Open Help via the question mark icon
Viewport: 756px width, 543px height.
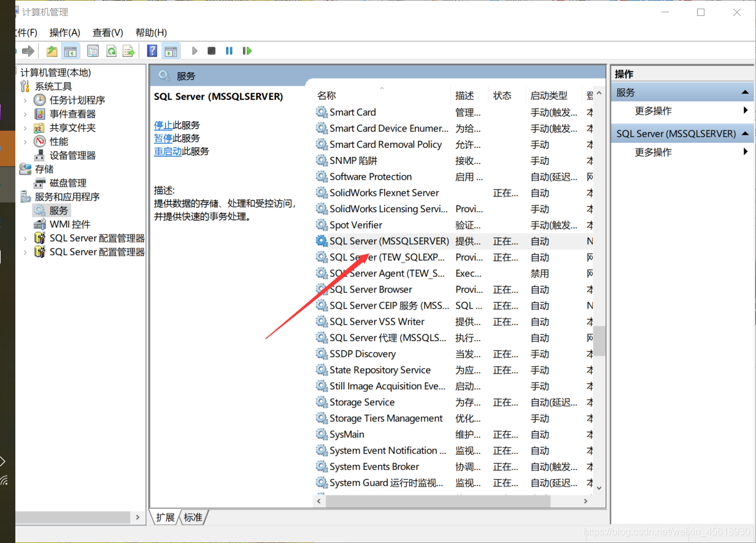tap(152, 51)
